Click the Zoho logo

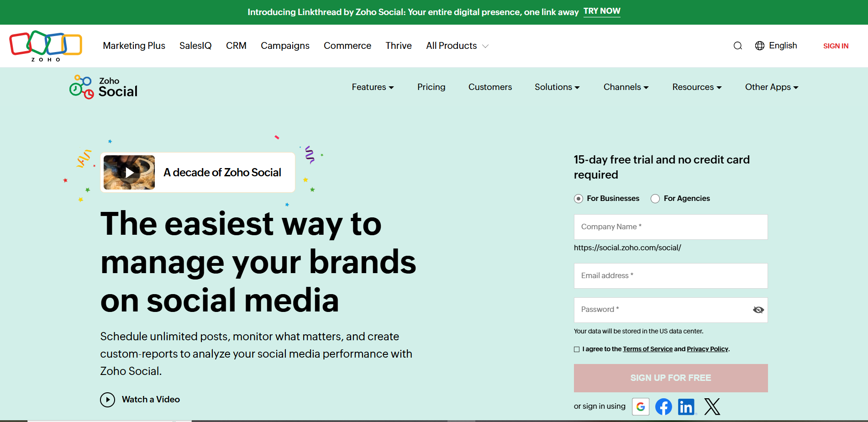pyautogui.click(x=46, y=46)
